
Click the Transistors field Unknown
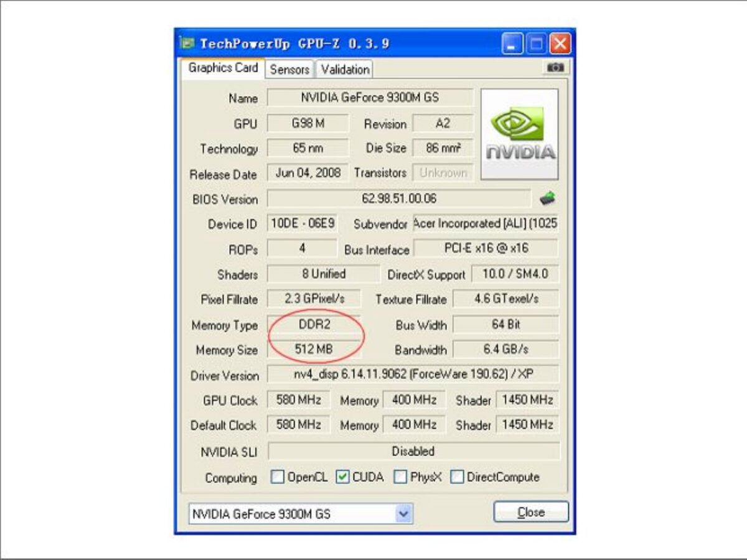443,173
